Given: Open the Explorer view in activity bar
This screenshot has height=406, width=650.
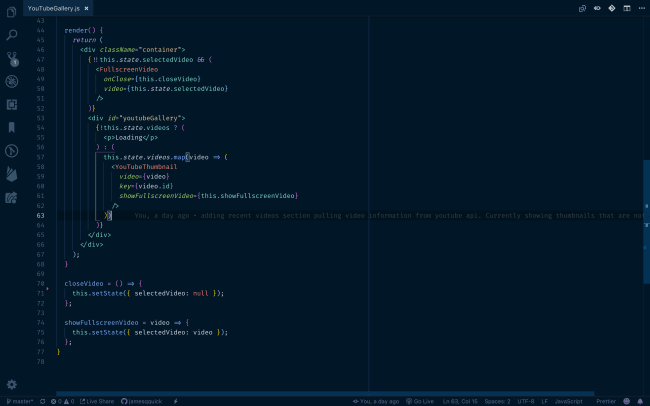Looking at the screenshot, I should pyautogui.click(x=12, y=13).
